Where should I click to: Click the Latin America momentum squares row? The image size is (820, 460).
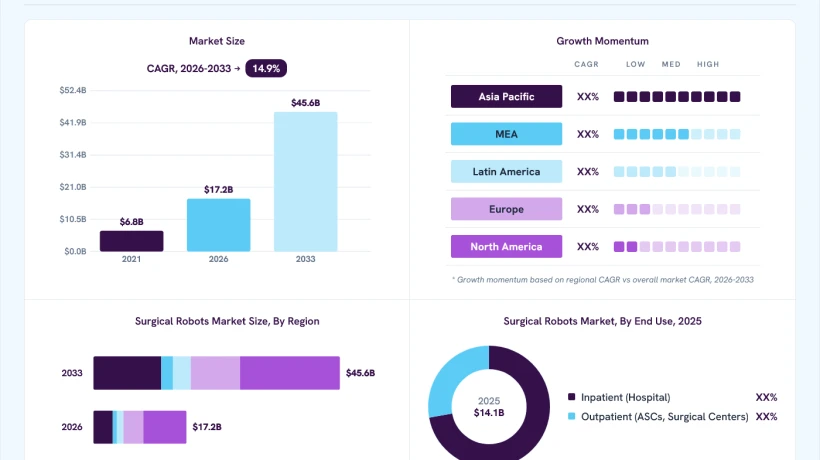coord(677,171)
